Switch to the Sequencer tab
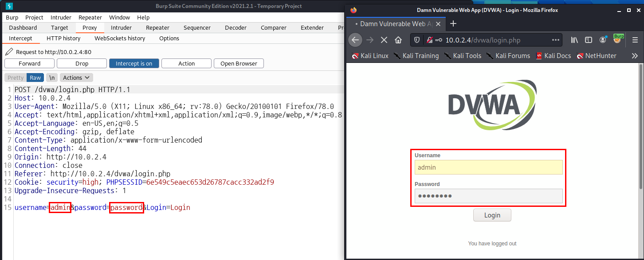This screenshot has height=260, width=644. tap(197, 27)
